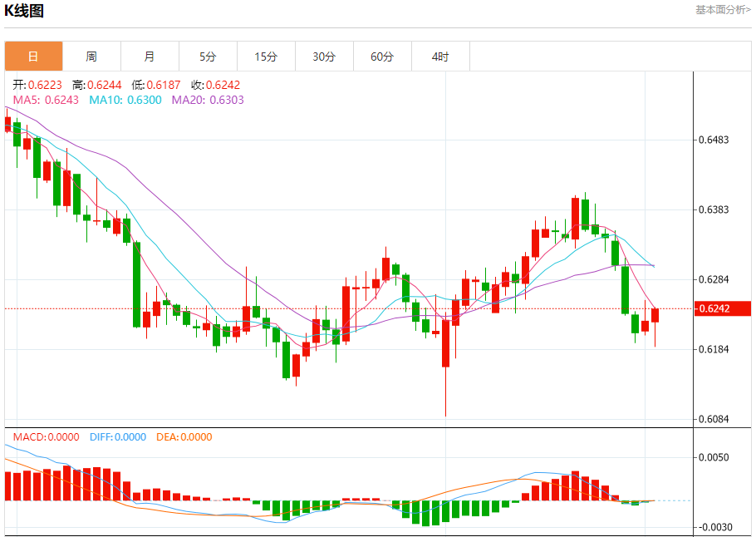Click the red 0.6242 current price tag

722,308
